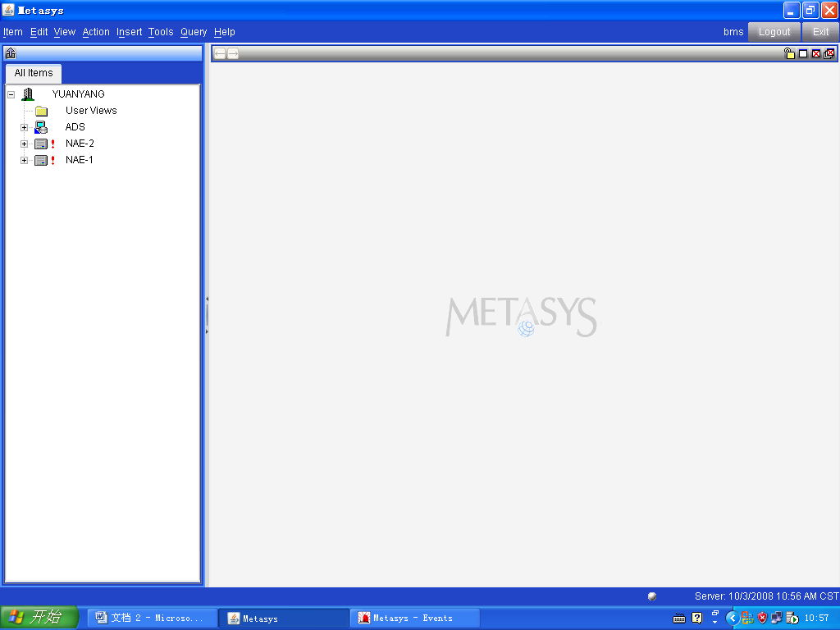The image size is (840, 630).
Task: Click the Logout button
Action: tap(774, 32)
